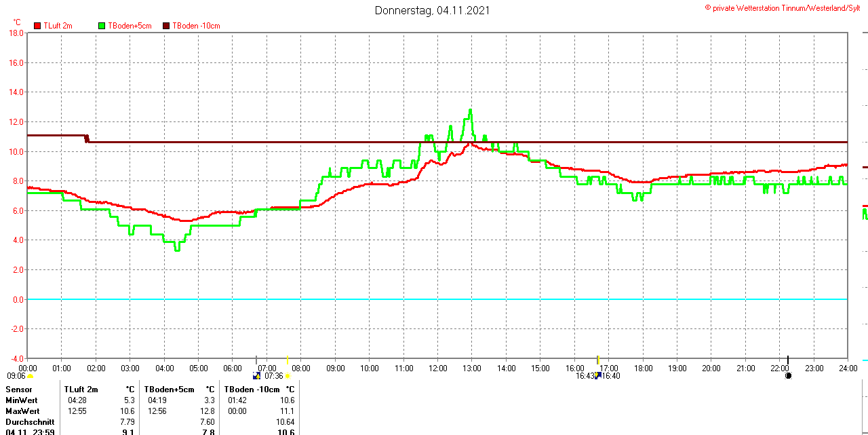Click the private Wetterstation Tinnum copyright text
This screenshot has width=868, height=435.
click(786, 7)
